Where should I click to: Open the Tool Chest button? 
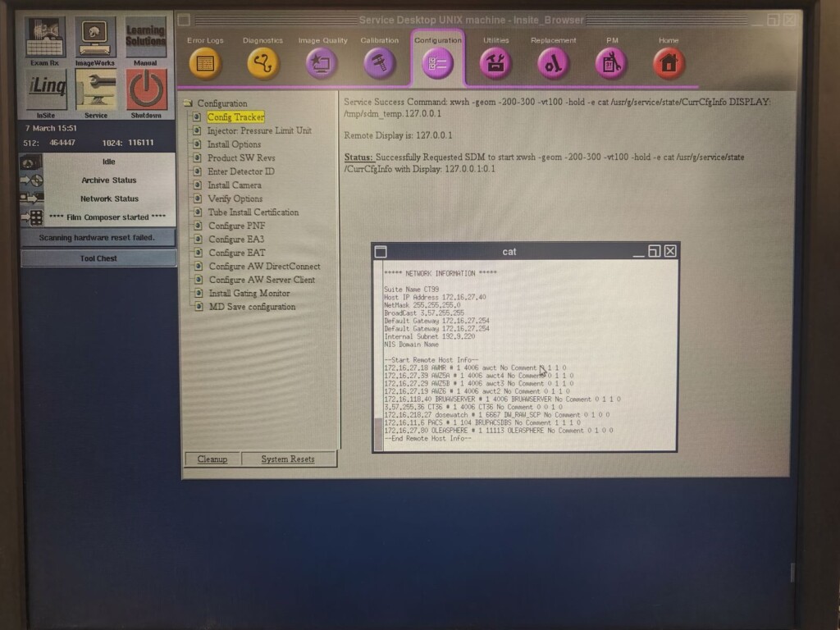pyautogui.click(x=98, y=258)
